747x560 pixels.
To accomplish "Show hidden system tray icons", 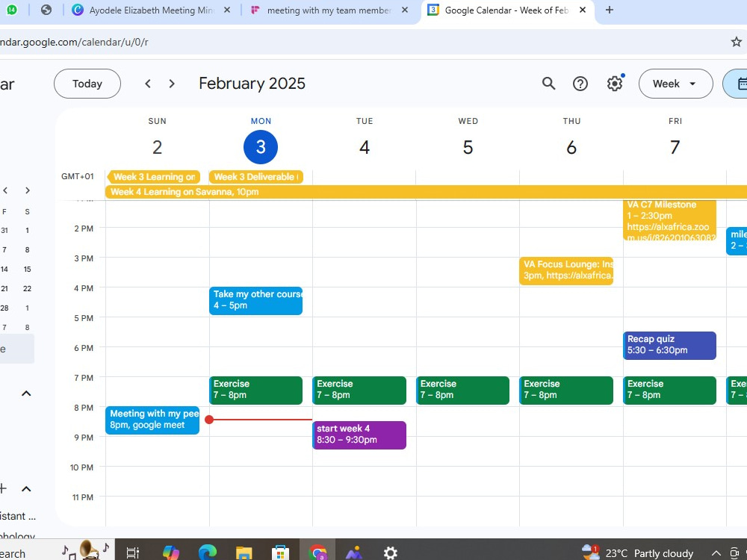I will point(716,553).
